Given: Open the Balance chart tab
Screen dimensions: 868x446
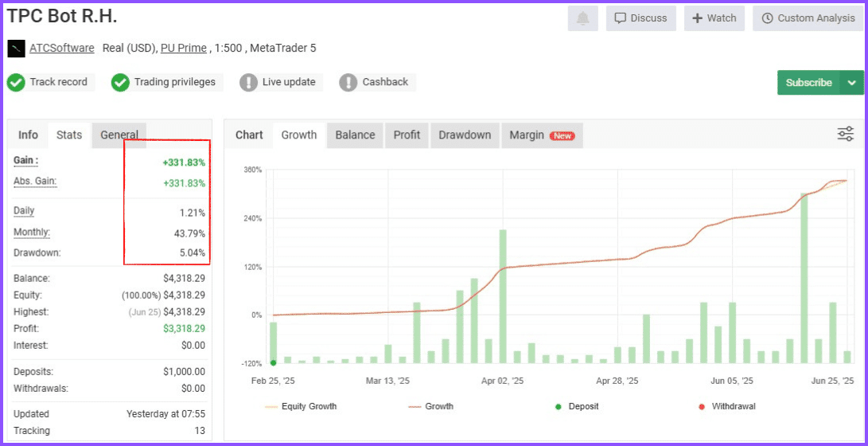Looking at the screenshot, I should pyautogui.click(x=355, y=135).
